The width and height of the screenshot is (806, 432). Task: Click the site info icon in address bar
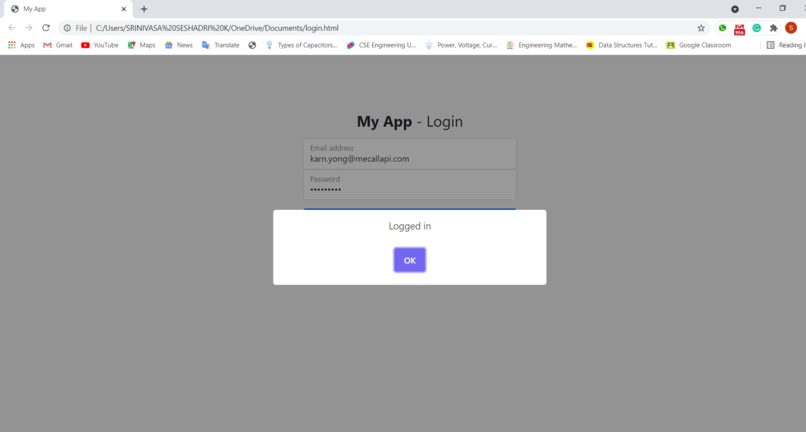67,28
